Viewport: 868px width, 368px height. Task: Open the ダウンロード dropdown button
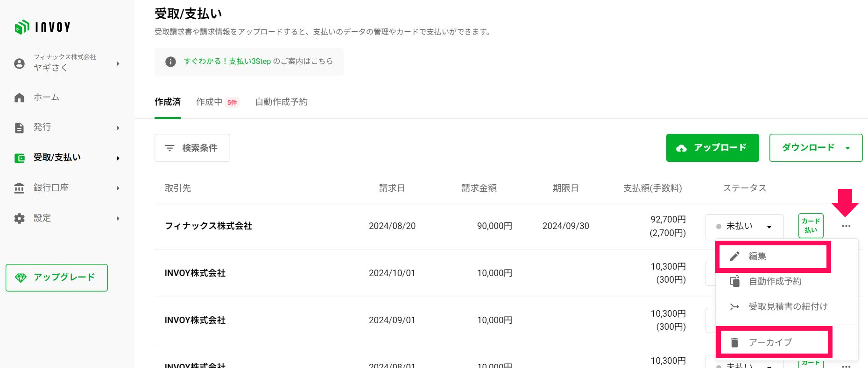tap(816, 148)
